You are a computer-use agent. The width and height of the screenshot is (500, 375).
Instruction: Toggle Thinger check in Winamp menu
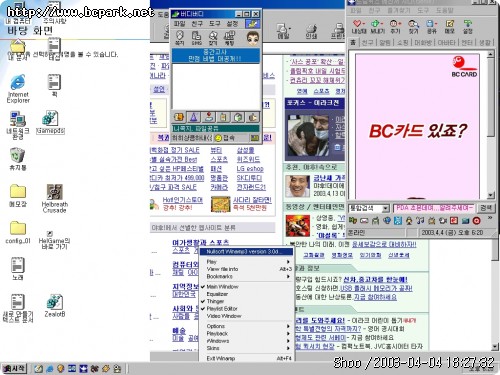[247, 301]
